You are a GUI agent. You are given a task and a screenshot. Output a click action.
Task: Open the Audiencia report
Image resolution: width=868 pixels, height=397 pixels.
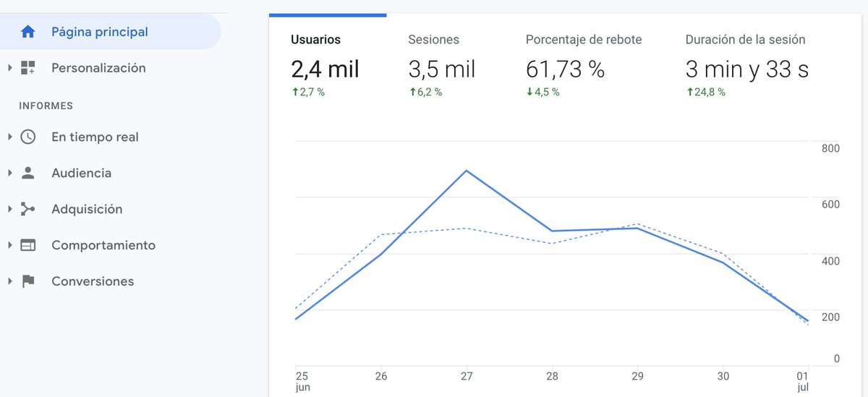81,173
